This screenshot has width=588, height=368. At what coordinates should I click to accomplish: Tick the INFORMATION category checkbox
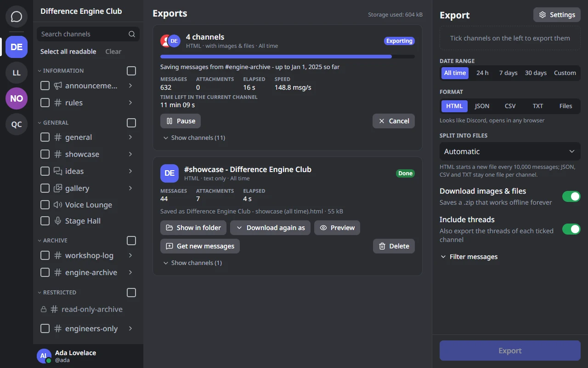(x=131, y=71)
